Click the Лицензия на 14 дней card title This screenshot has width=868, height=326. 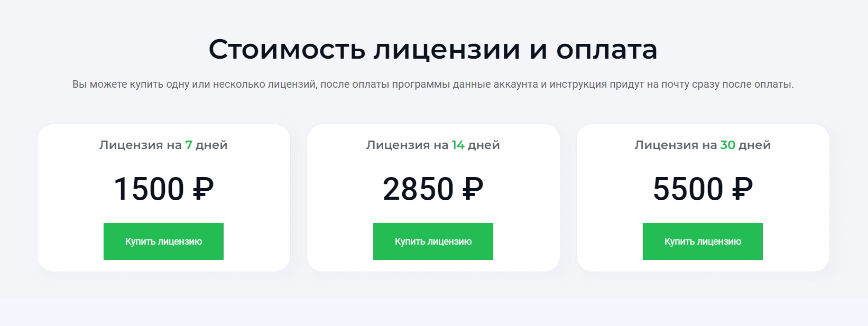coord(432,145)
